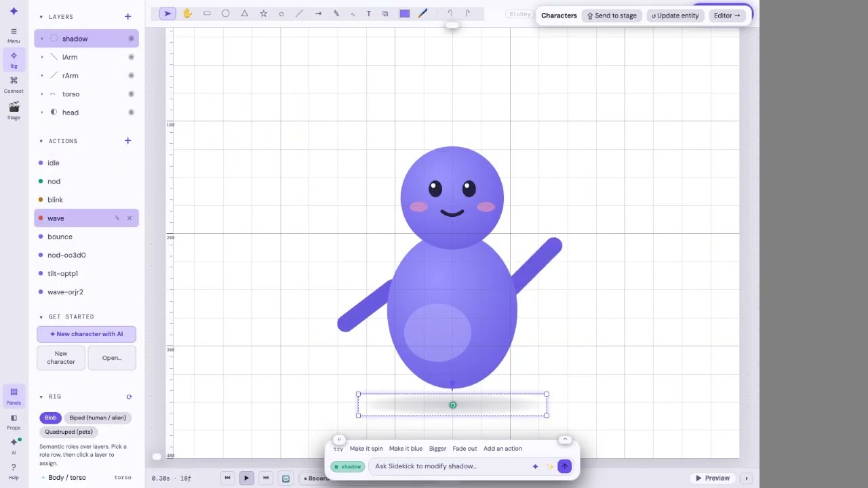The width and height of the screenshot is (868, 488).
Task: Select the blink action
Action: (86, 200)
